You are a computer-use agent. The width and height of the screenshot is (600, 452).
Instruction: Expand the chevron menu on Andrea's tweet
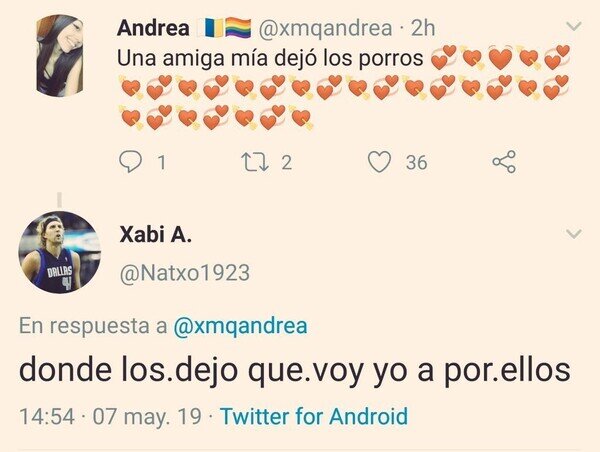tap(574, 26)
